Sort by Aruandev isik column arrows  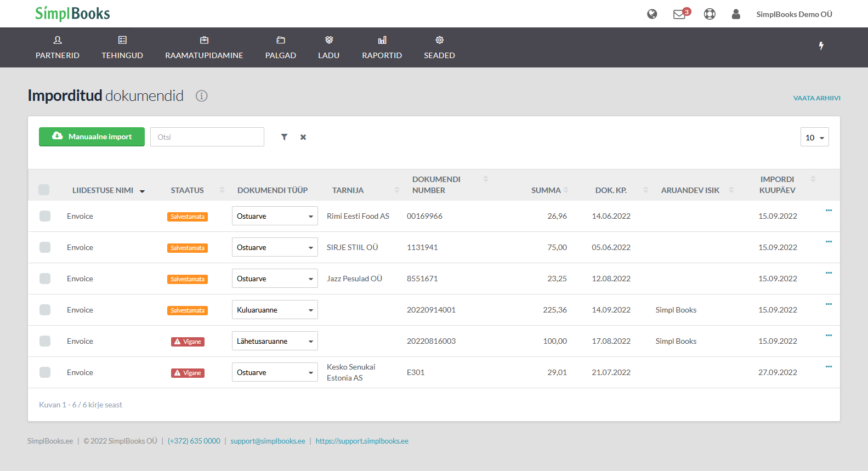731,190
